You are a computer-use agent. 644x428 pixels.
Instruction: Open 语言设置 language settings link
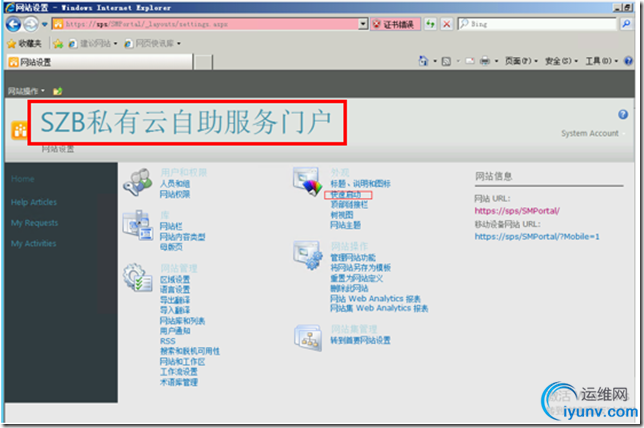(x=175, y=290)
